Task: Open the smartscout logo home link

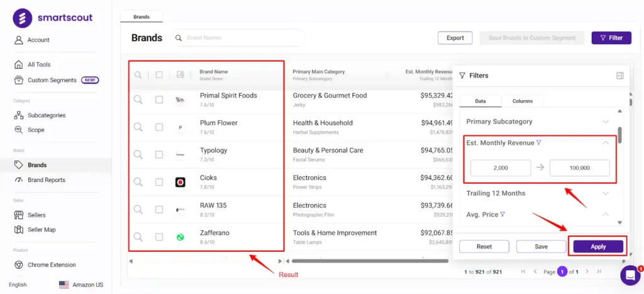Action: [53, 18]
